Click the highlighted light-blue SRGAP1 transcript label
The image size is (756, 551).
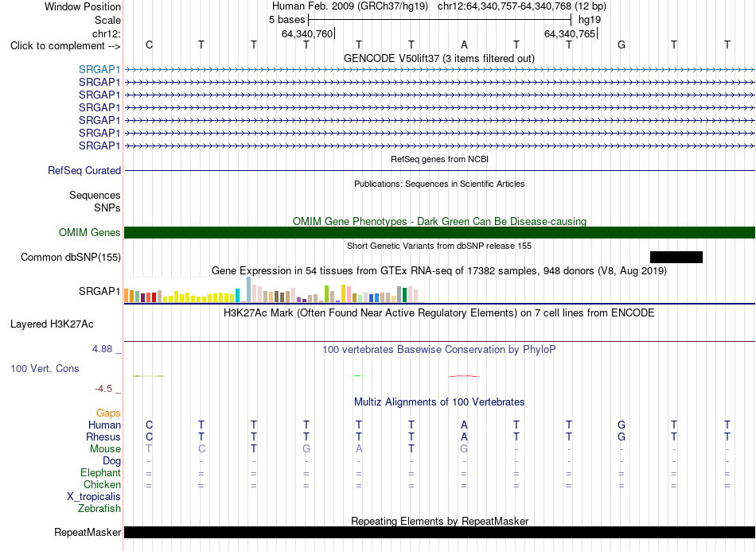pyautogui.click(x=99, y=70)
